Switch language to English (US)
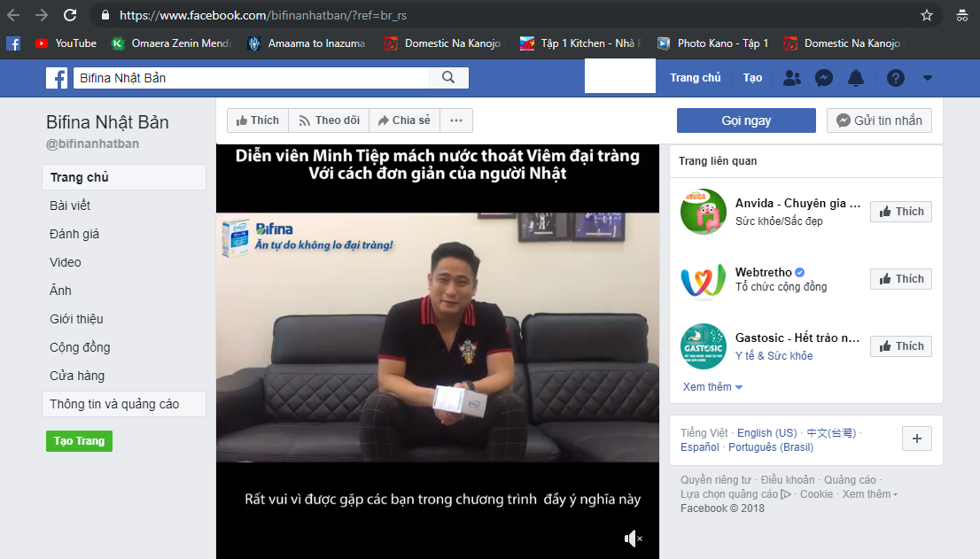 pyautogui.click(x=766, y=433)
